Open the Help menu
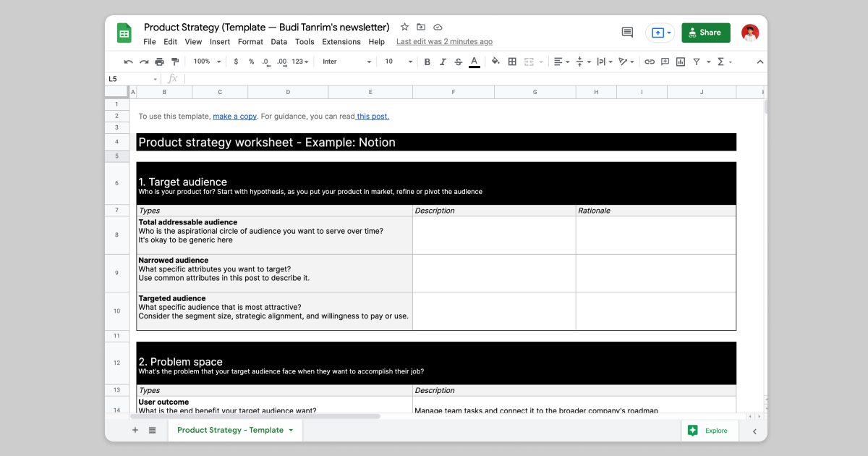 click(x=377, y=42)
